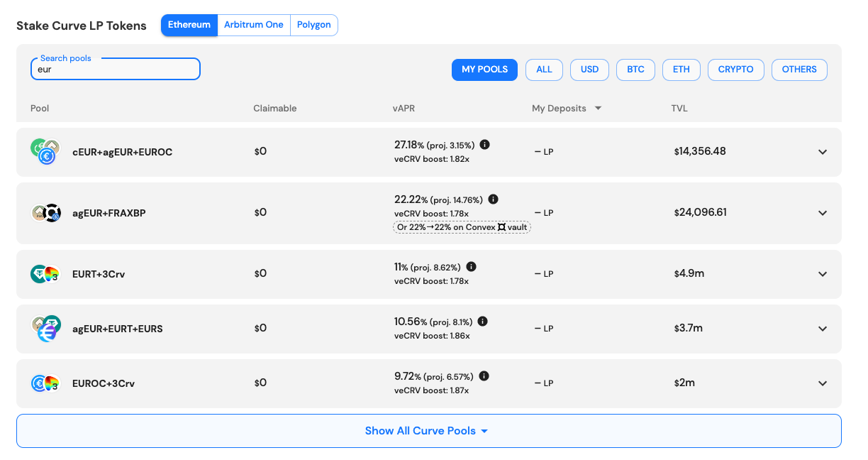Click the Convex vault link
868x460 pixels.
click(x=462, y=227)
